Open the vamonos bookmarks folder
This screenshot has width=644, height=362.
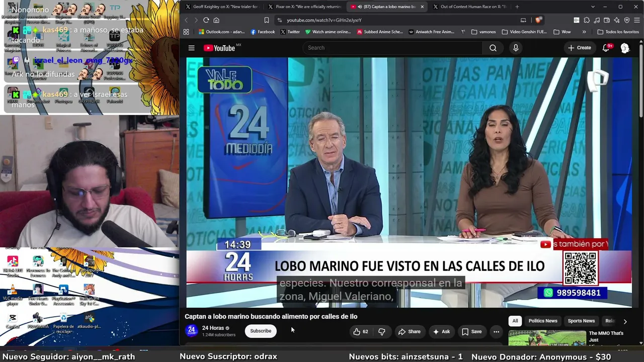[x=484, y=32]
